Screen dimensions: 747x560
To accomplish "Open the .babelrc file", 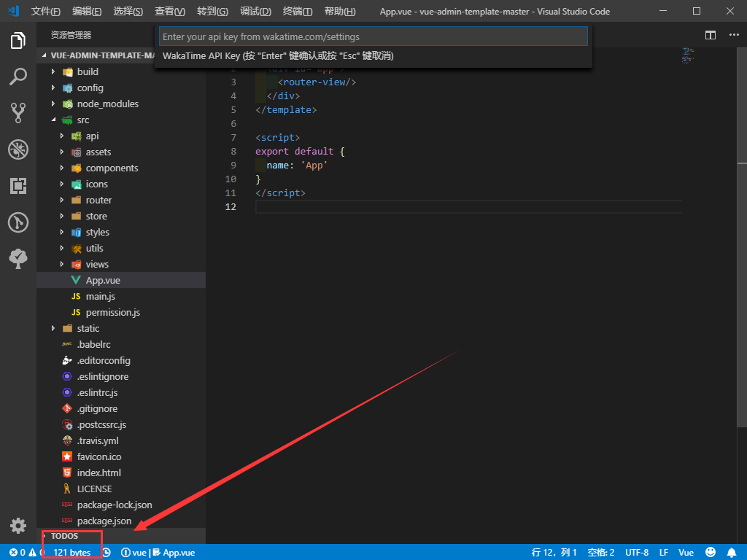I will point(121,344).
